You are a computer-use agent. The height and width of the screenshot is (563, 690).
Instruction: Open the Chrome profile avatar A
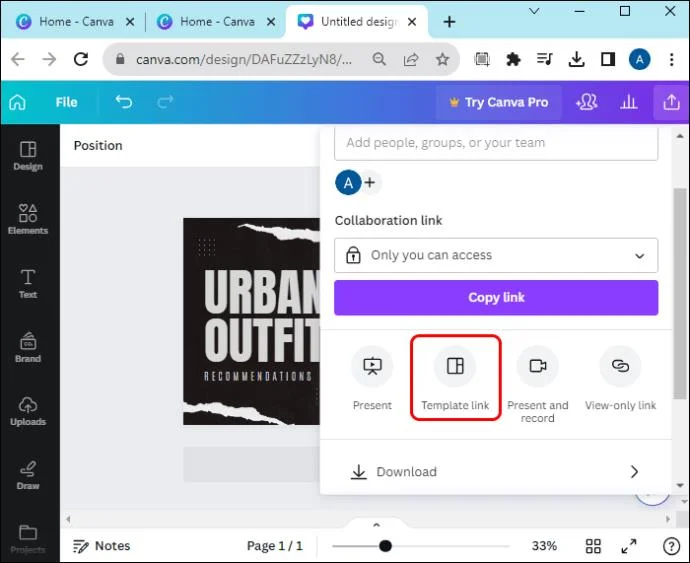click(x=640, y=59)
